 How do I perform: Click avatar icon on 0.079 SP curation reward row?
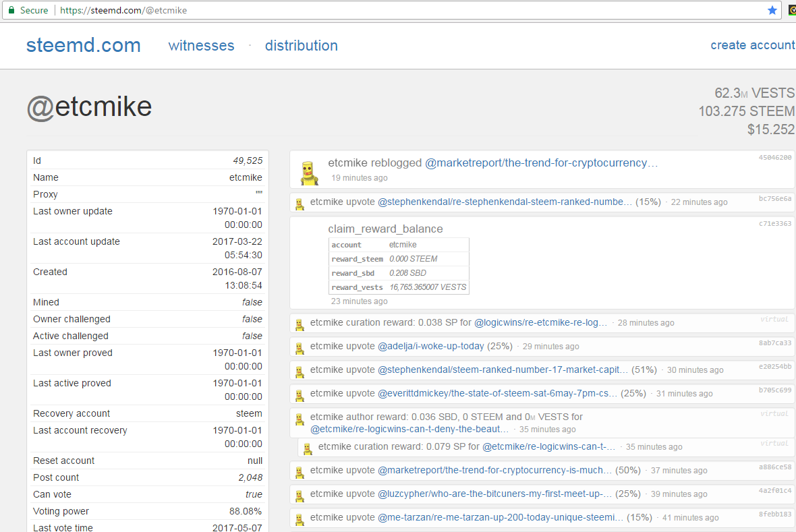pyautogui.click(x=308, y=449)
